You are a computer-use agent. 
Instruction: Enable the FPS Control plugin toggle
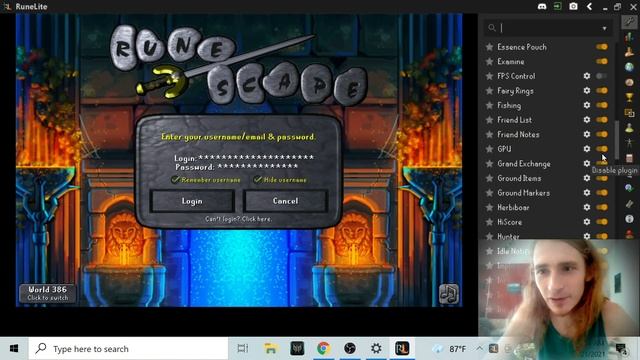602,76
